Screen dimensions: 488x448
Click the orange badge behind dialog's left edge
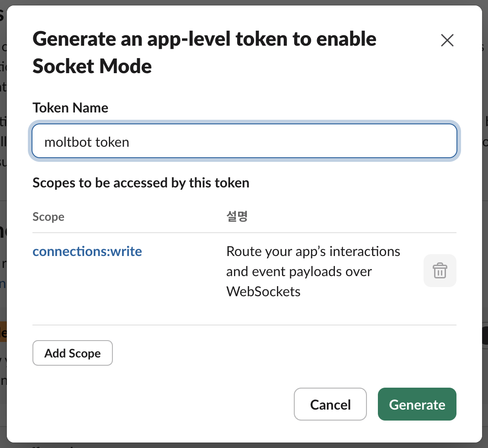[3, 331]
